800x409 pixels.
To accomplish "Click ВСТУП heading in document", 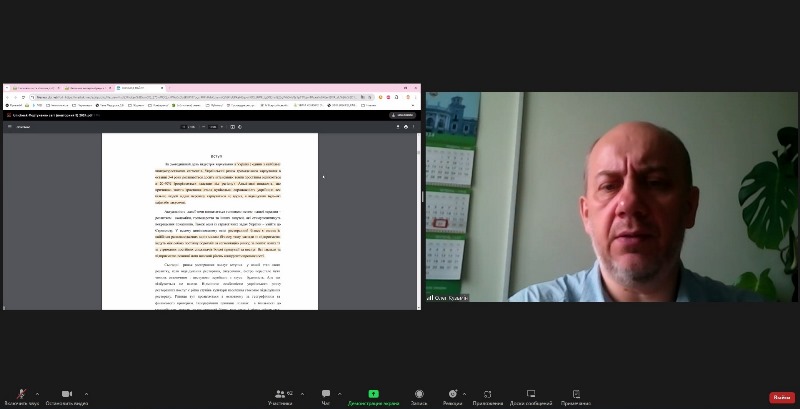I will tap(216, 156).
